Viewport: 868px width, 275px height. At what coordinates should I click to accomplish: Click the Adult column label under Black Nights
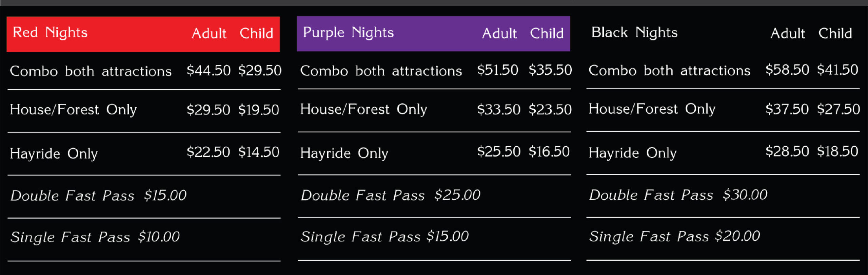tap(787, 34)
